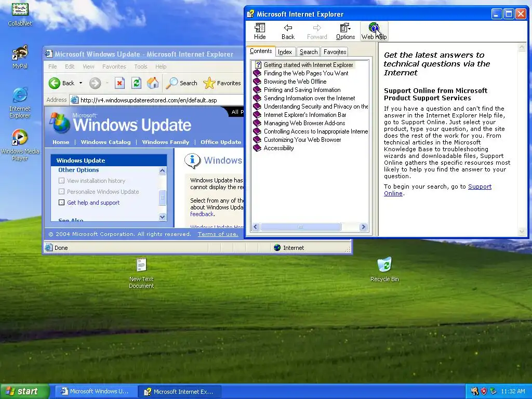Refresh the Windows Update page

click(x=137, y=83)
